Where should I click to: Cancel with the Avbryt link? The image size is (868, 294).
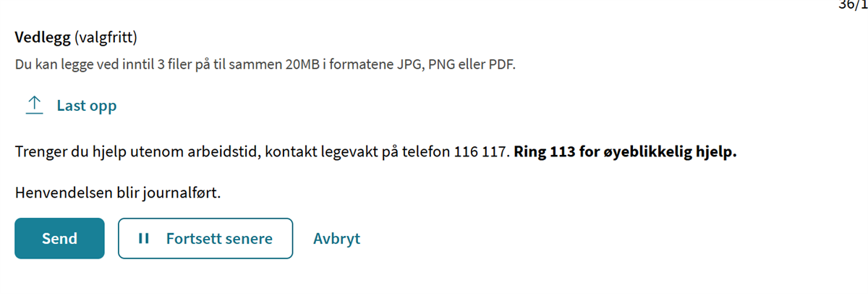(x=336, y=238)
